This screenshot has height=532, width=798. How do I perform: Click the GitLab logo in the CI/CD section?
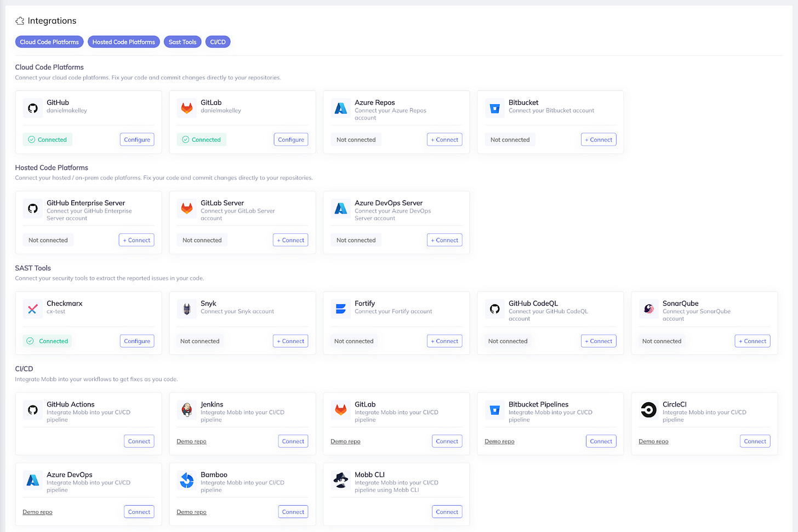tap(341, 410)
